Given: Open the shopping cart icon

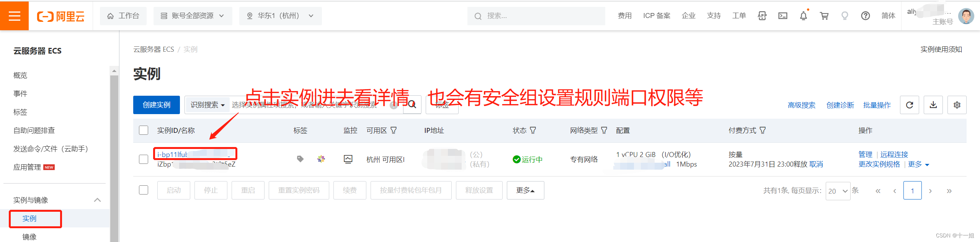Looking at the screenshot, I should [824, 16].
